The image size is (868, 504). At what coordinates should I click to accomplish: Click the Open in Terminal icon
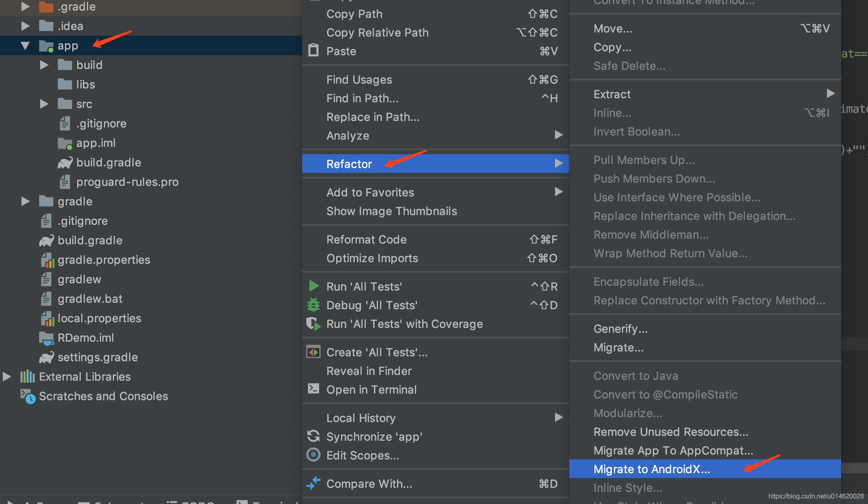click(313, 389)
